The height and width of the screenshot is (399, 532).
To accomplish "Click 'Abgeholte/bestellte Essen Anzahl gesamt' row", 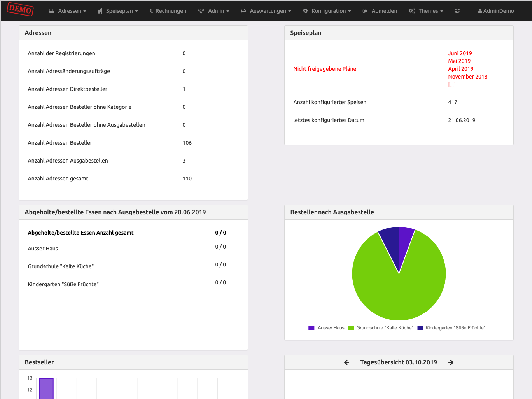I will click(x=133, y=233).
